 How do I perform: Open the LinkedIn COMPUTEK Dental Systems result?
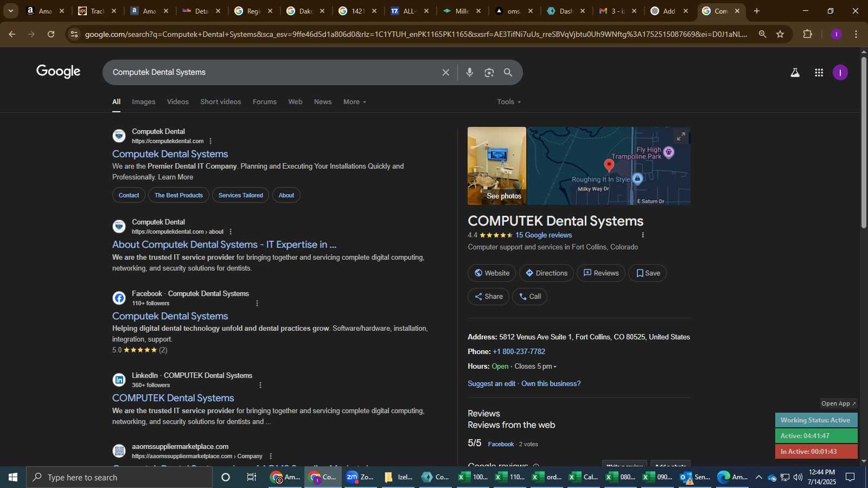tap(173, 398)
